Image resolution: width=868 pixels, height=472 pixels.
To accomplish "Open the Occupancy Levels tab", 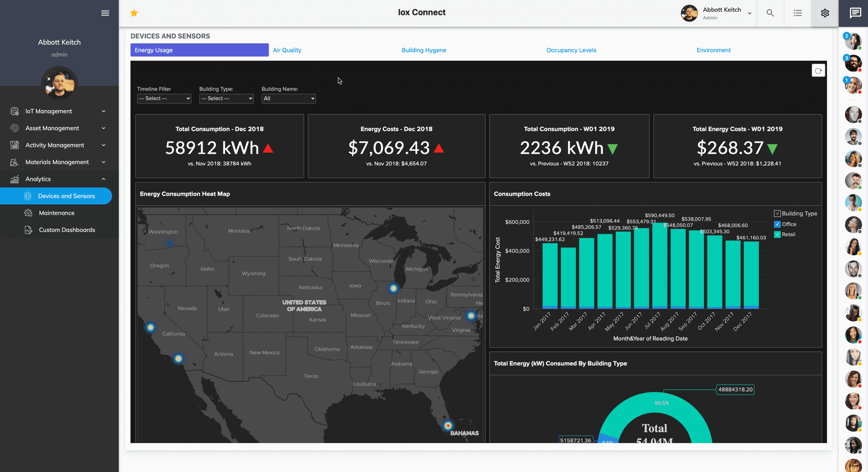I will pyautogui.click(x=571, y=50).
